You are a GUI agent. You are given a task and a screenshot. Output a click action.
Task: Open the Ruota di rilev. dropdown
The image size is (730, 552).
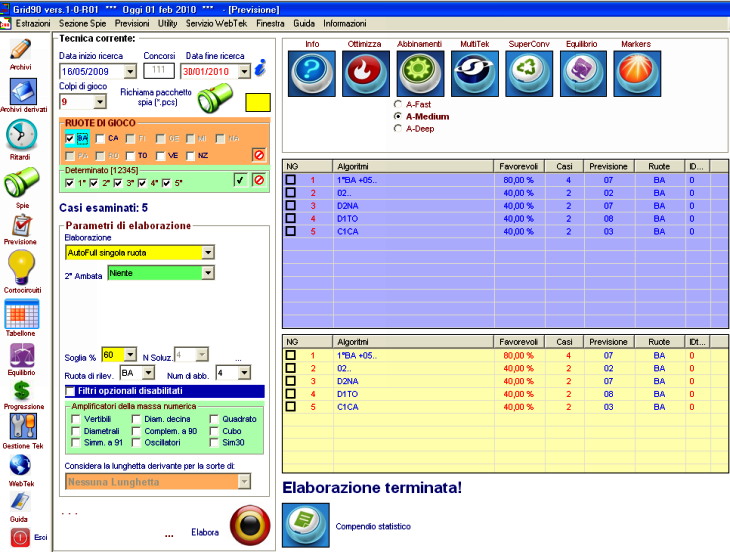pyautogui.click(x=148, y=372)
